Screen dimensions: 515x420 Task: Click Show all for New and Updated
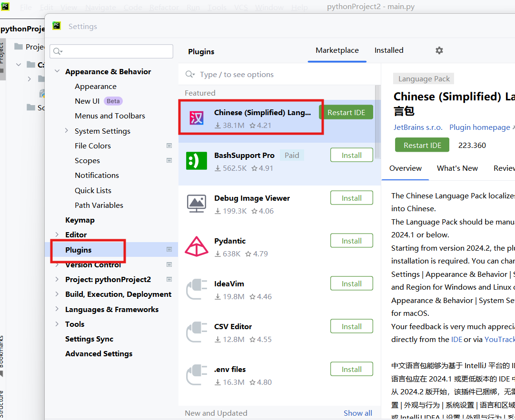click(x=357, y=413)
